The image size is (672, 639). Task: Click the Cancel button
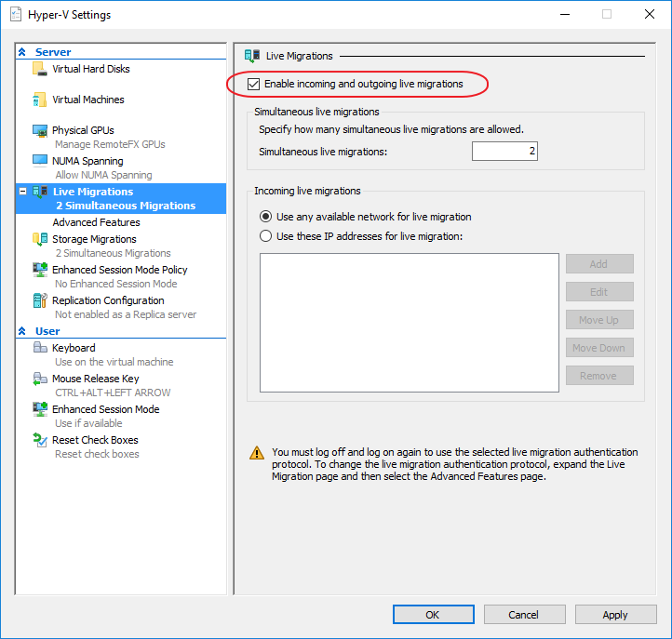click(x=525, y=615)
